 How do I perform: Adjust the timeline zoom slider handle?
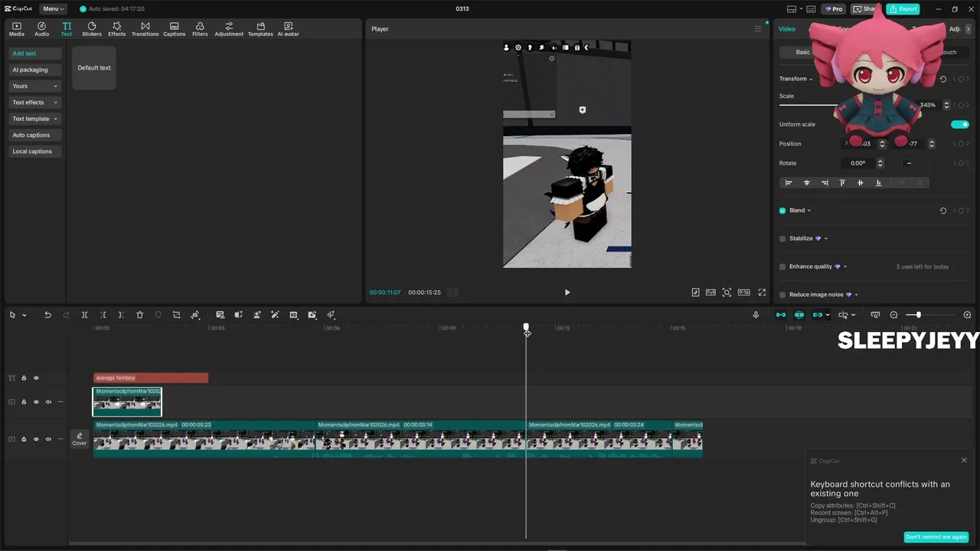pyautogui.click(x=918, y=315)
